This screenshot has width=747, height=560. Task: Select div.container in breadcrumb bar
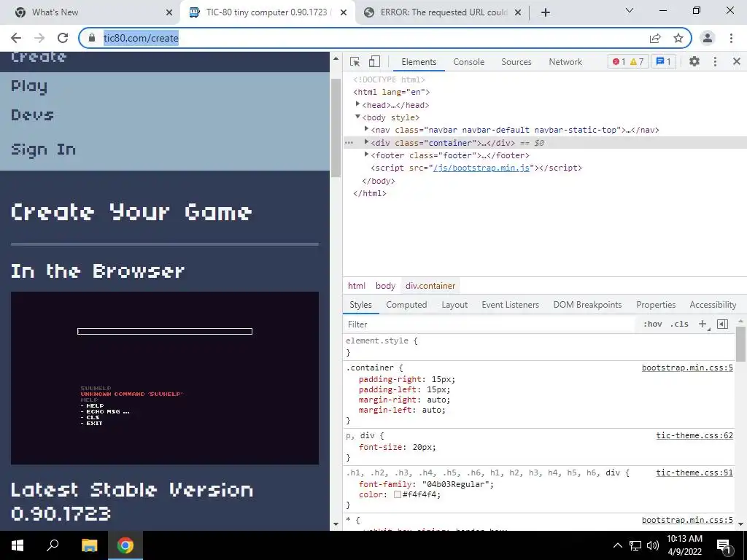point(430,286)
